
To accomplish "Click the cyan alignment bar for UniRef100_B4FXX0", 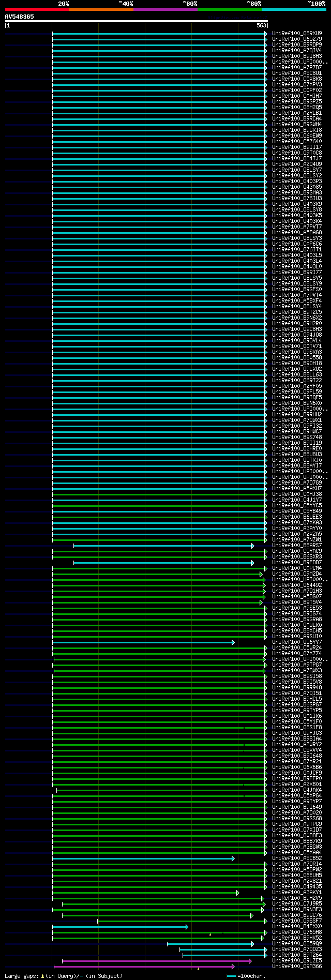I will click(x=121, y=927).
